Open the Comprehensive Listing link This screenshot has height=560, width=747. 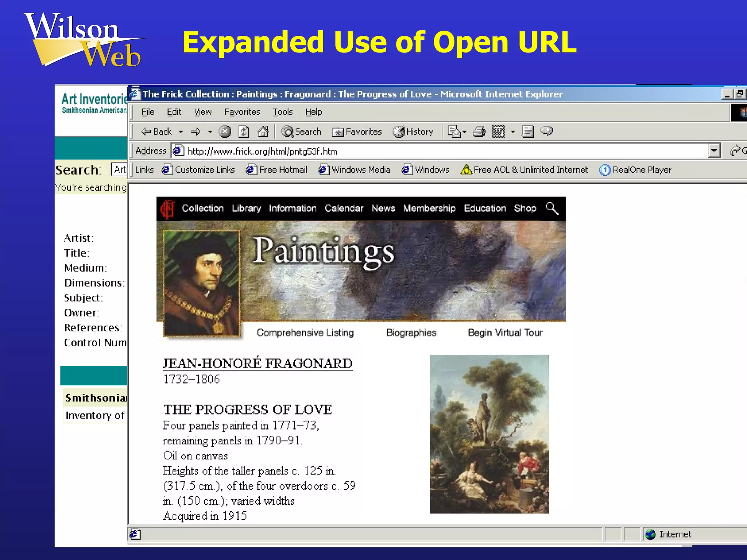(305, 332)
